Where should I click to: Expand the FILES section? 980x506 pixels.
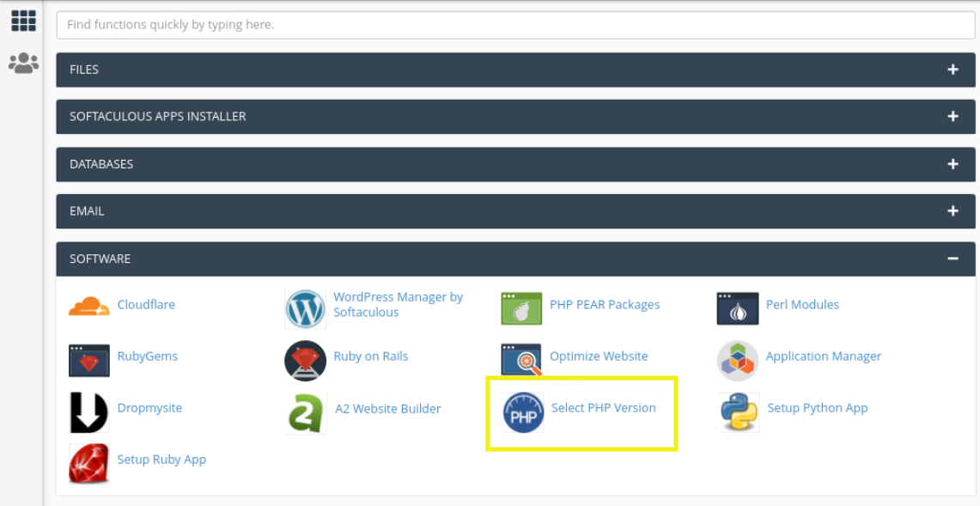[x=953, y=70]
